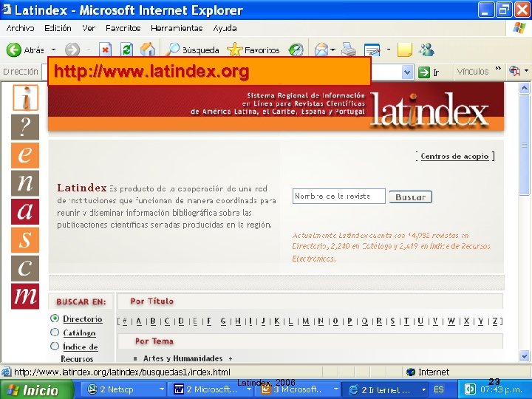This screenshot has width=532, height=399.
Task: Open the Herramientas menu
Action: tap(177, 28)
